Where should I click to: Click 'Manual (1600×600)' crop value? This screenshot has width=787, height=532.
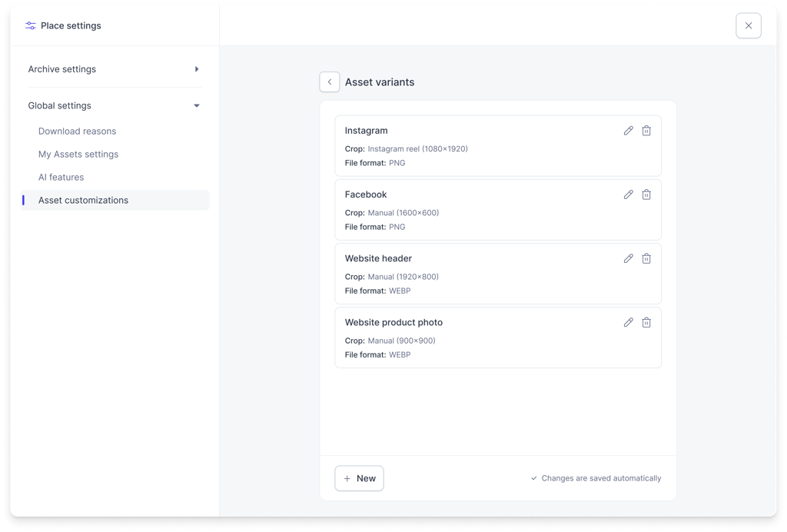coord(403,213)
